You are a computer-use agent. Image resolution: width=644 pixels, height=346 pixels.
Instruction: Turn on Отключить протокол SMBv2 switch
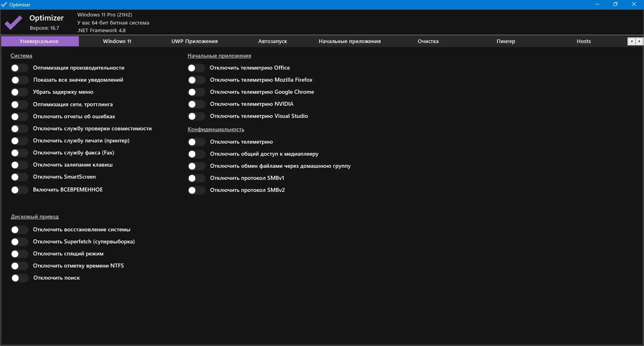(x=196, y=190)
